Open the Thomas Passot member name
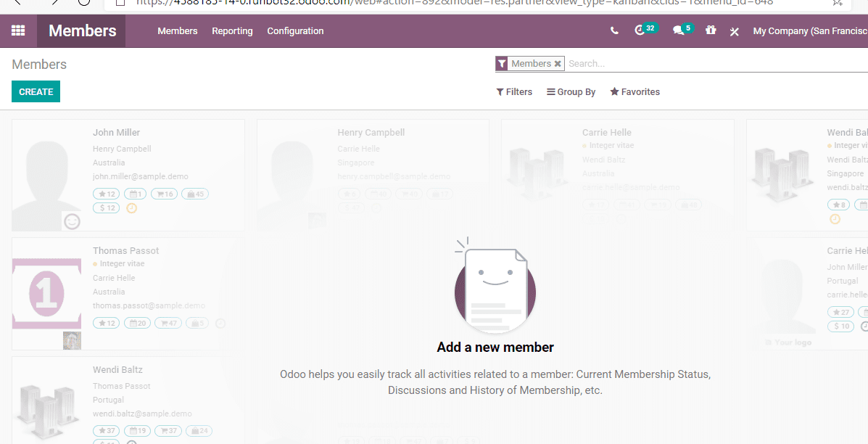Screen dimensions: 868x444 [125, 251]
